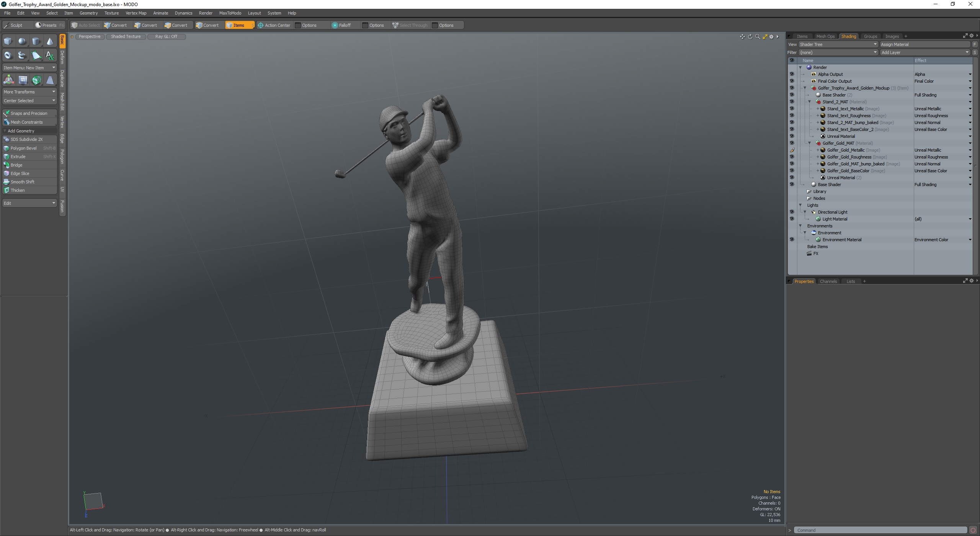Screen dimensions: 980x536
Task: Select the Cylinder primitive tool
Action: (36, 41)
